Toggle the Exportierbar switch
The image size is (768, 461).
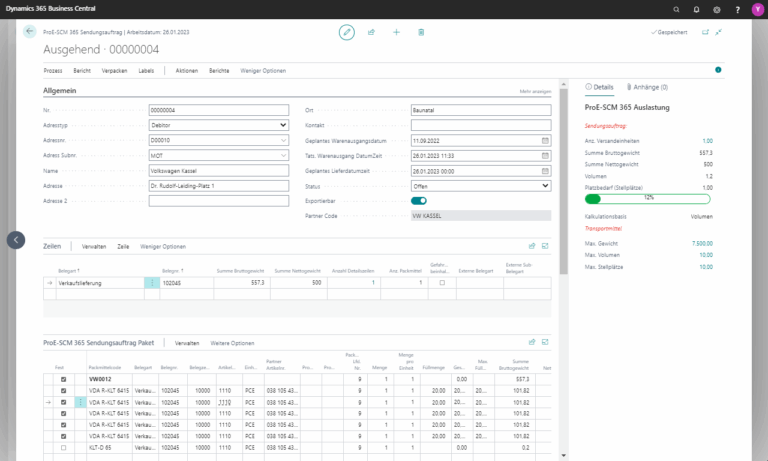(x=419, y=200)
